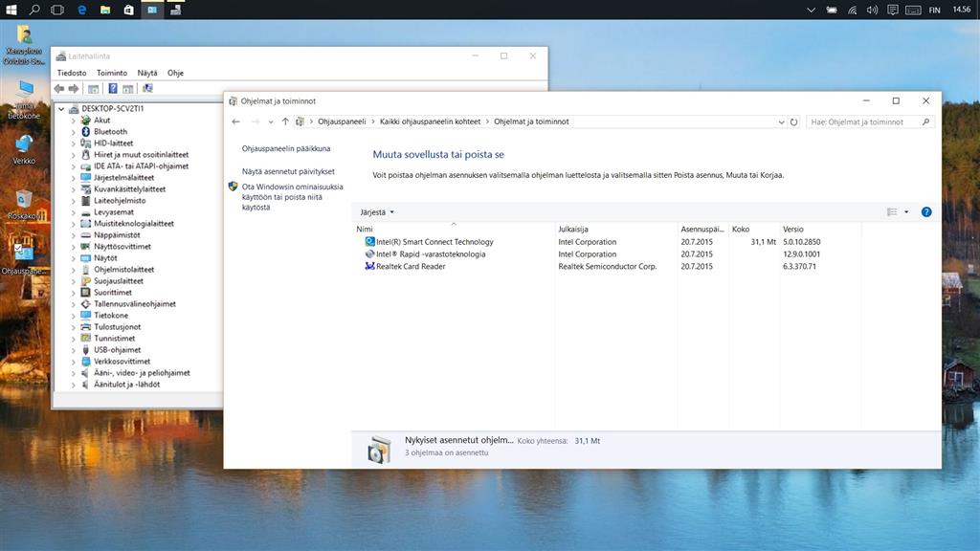Click Ohjauspaneeli breadcrumb
980x551 pixels.
342,121
